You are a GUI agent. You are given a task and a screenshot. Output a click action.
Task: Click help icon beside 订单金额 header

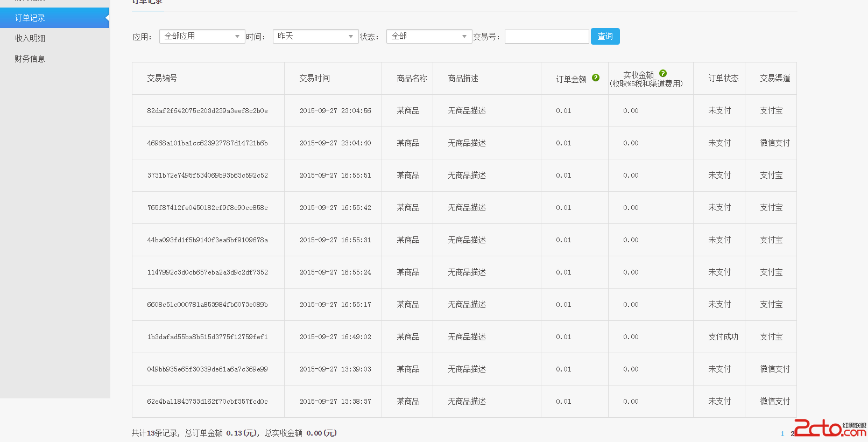tap(596, 78)
